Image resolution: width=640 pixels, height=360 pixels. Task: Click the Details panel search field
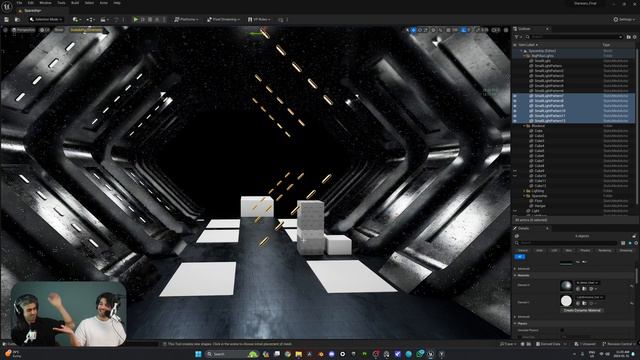point(569,243)
